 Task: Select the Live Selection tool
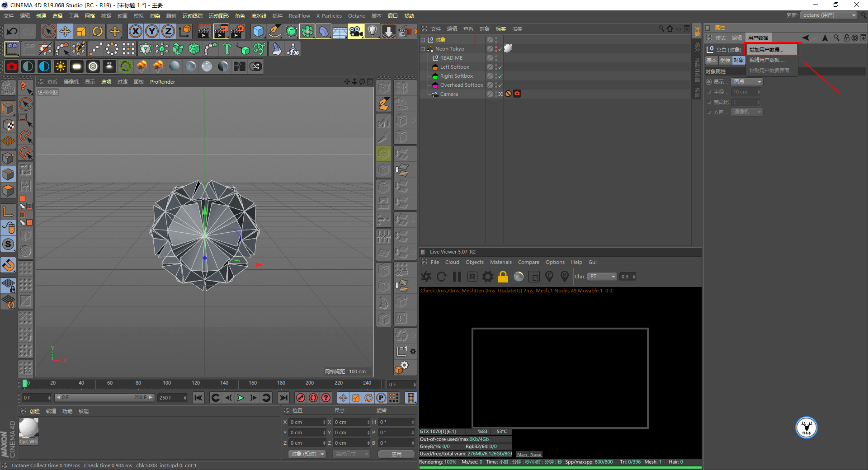coord(48,31)
